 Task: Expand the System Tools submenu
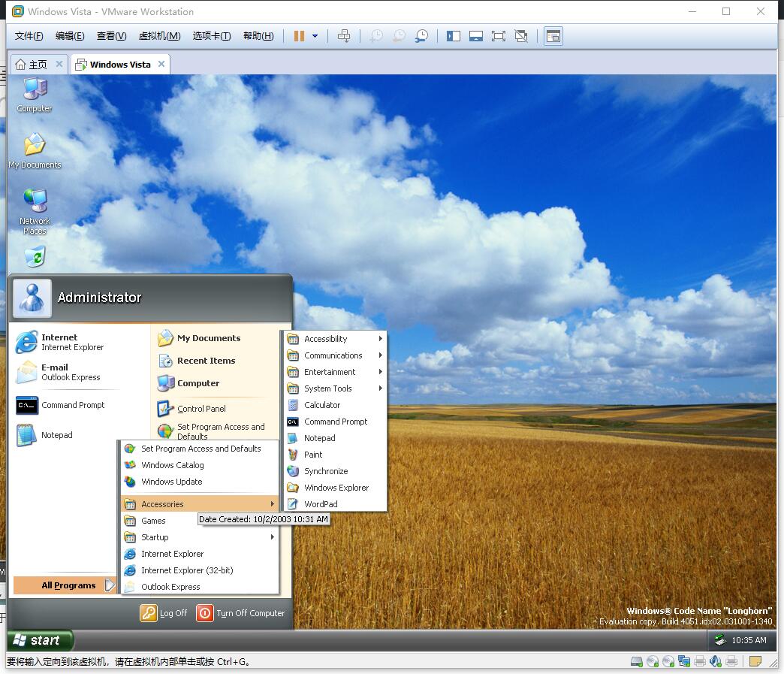point(335,388)
